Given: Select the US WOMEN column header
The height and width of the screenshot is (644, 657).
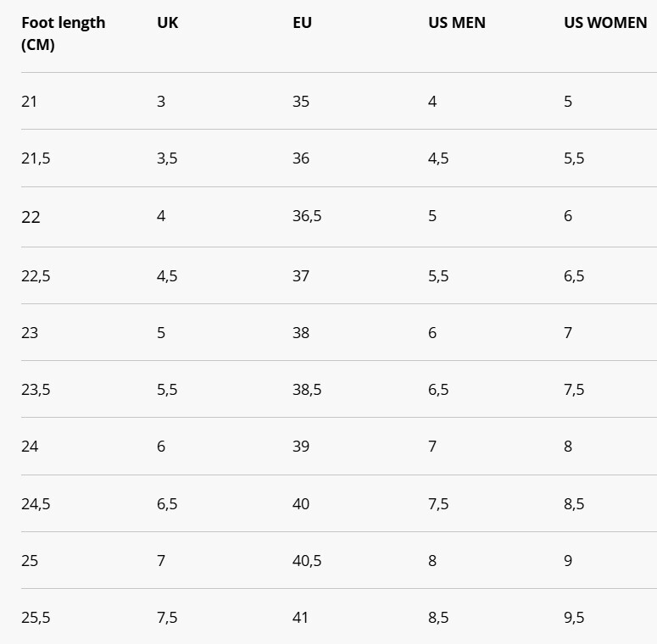Looking at the screenshot, I should pyautogui.click(x=605, y=23).
